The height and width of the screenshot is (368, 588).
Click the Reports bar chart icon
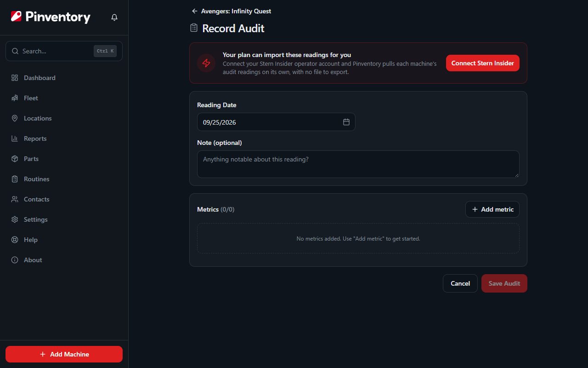pos(15,138)
